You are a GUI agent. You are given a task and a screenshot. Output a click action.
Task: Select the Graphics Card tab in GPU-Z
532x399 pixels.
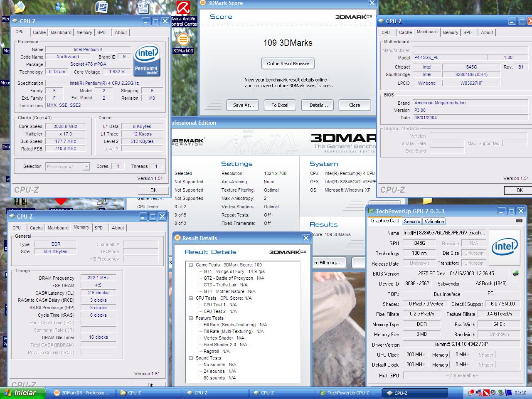[385, 221]
